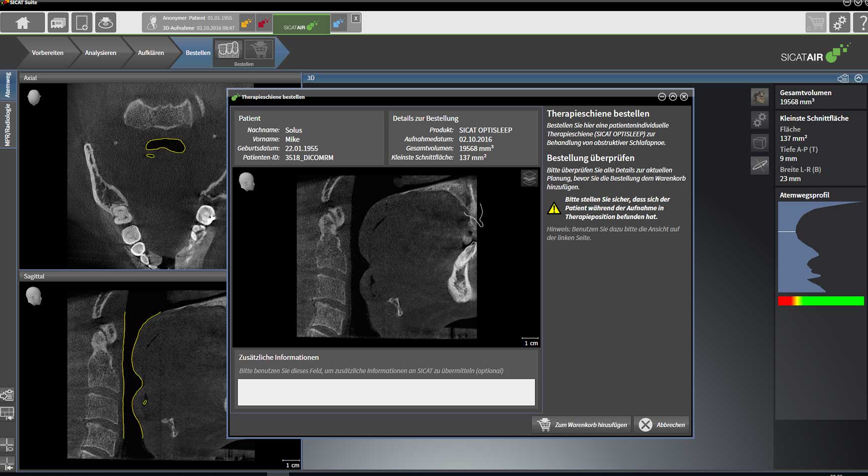Click the 3D cube clipping icon
Viewport: 868px width, 476px height.
[759, 143]
